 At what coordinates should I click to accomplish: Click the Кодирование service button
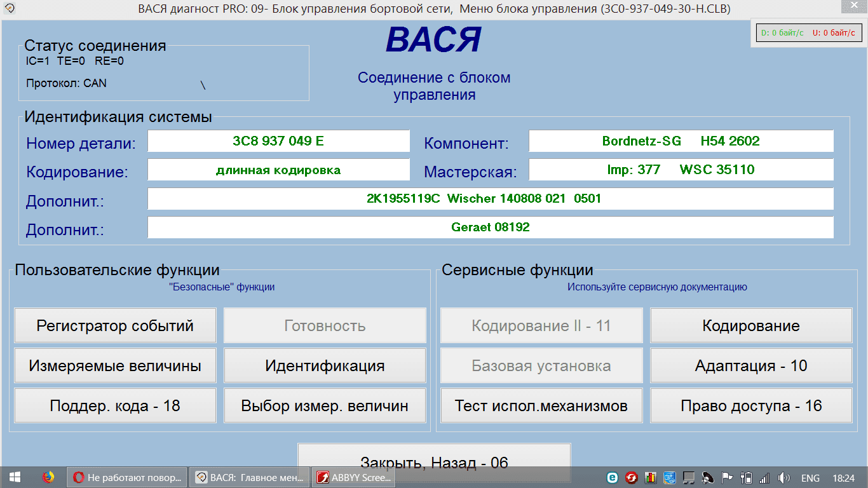(x=751, y=326)
